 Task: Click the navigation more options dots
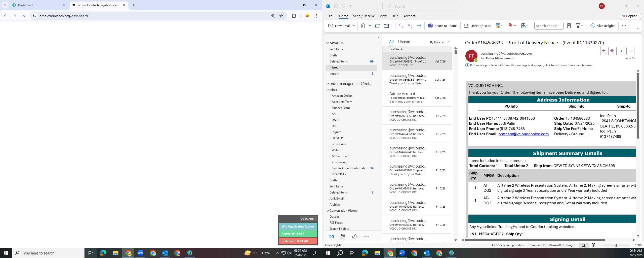[x=366, y=237]
